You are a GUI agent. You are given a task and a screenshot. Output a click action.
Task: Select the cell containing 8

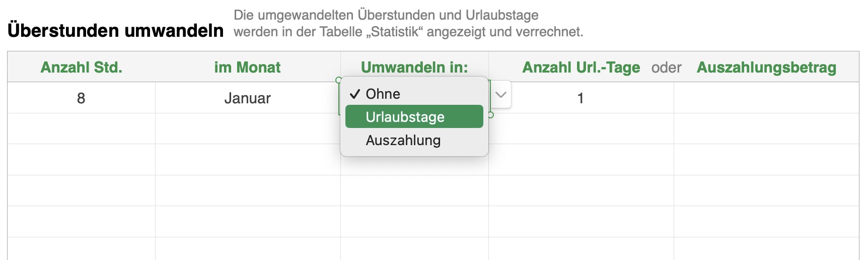[81, 98]
